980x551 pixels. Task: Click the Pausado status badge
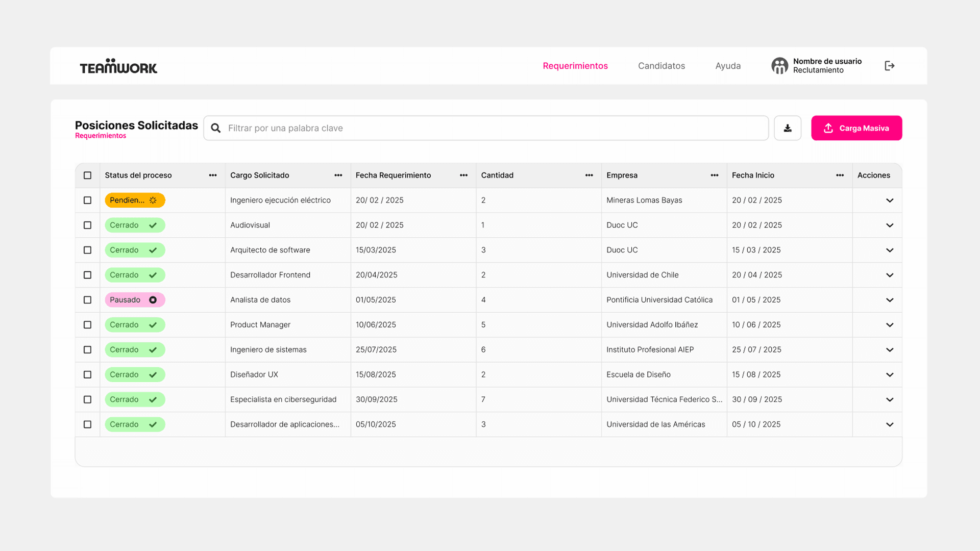(x=135, y=300)
